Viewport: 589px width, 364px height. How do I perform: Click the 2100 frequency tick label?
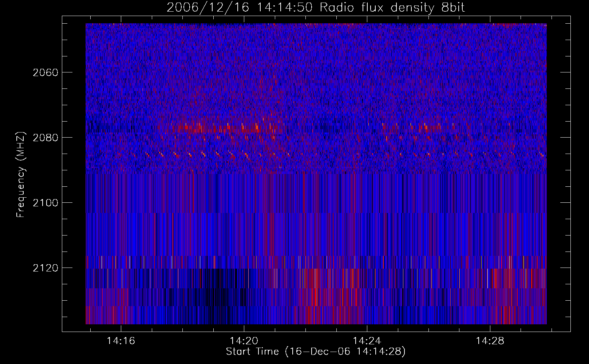[x=46, y=203]
